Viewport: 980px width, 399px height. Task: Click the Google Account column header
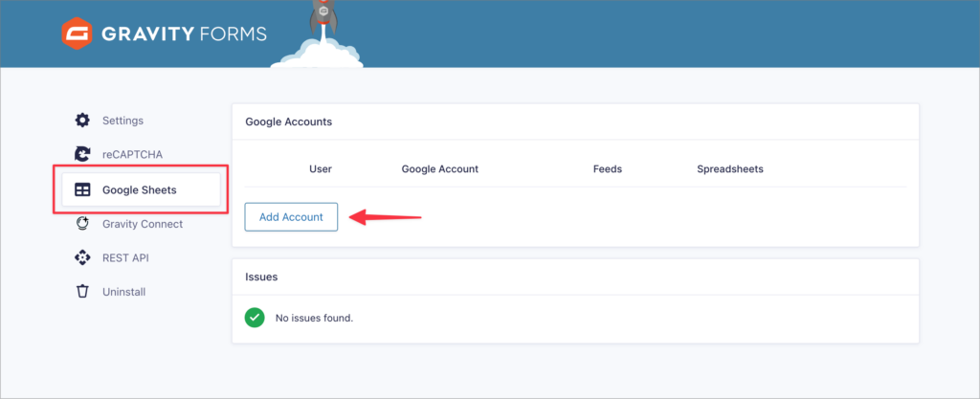coord(440,169)
